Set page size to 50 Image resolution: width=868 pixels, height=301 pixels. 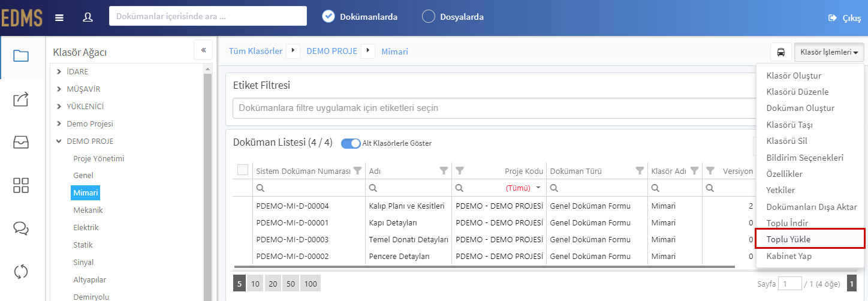pyautogui.click(x=291, y=284)
